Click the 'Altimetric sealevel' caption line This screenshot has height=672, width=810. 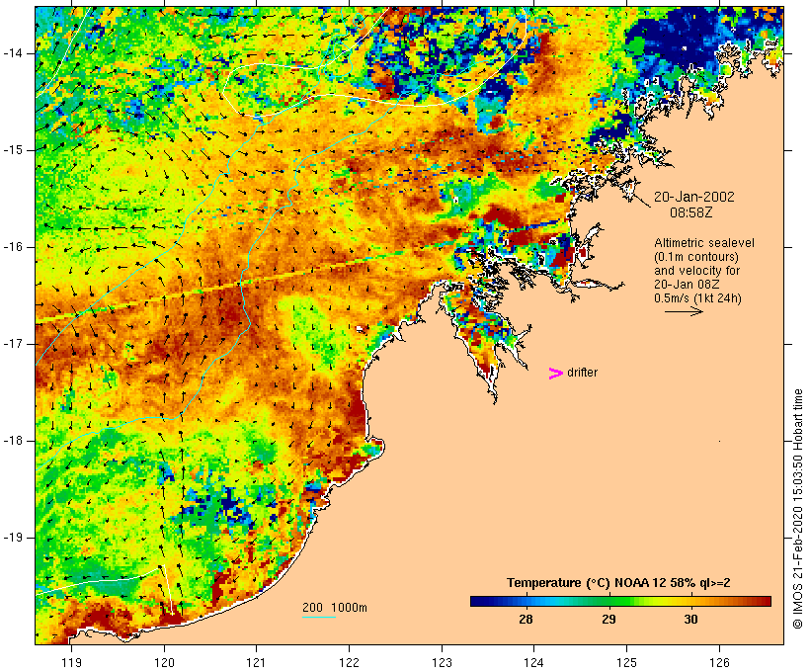(x=704, y=242)
